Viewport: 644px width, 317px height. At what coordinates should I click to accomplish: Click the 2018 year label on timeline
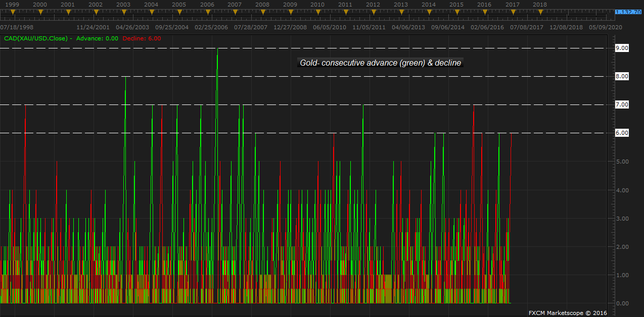(540, 5)
